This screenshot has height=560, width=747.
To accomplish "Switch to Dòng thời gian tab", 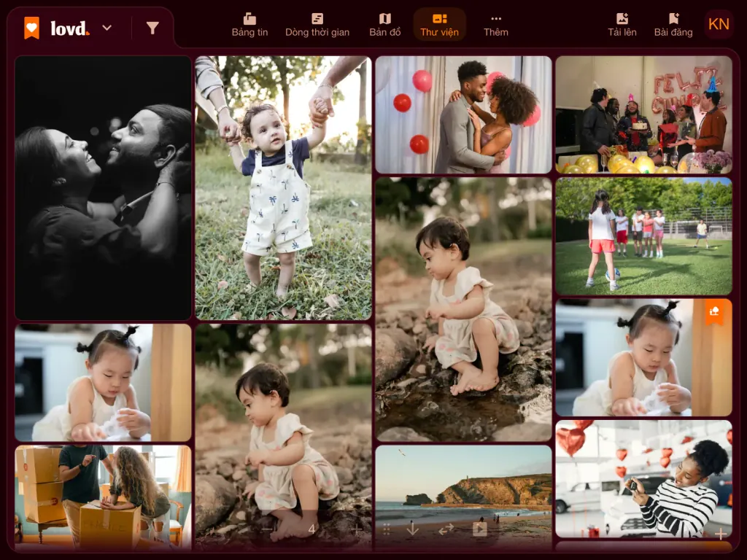I will click(x=317, y=25).
